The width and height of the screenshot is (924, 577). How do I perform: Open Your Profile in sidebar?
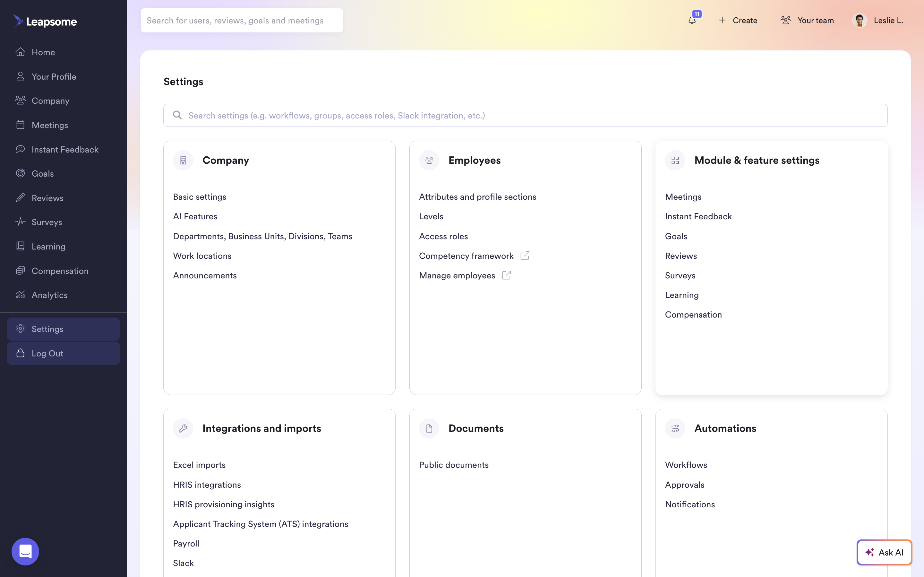pyautogui.click(x=63, y=76)
